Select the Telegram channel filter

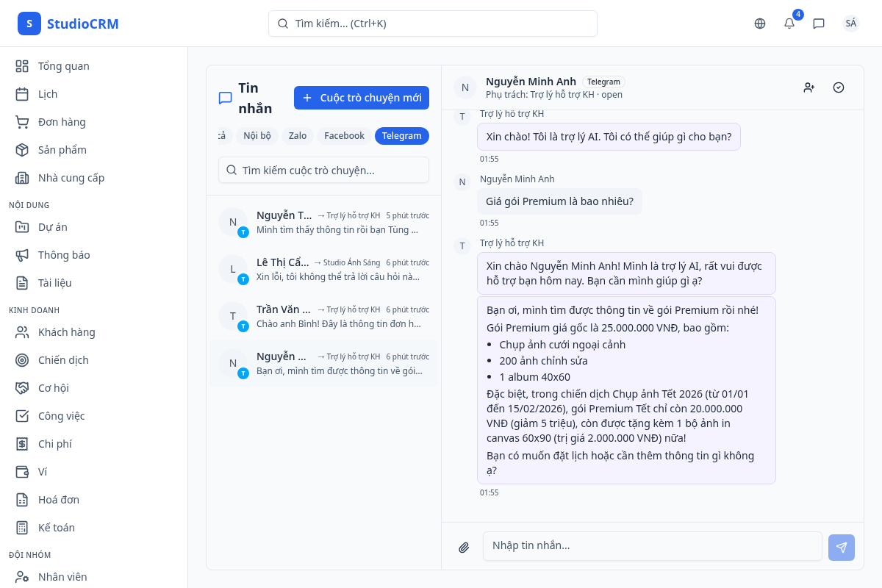[401, 136]
